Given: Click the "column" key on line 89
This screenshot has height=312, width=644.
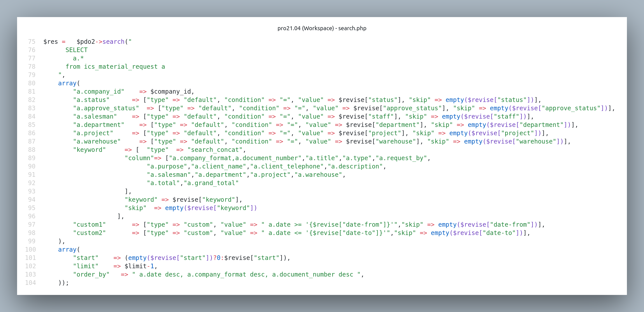Looking at the screenshot, I should (x=139, y=158).
